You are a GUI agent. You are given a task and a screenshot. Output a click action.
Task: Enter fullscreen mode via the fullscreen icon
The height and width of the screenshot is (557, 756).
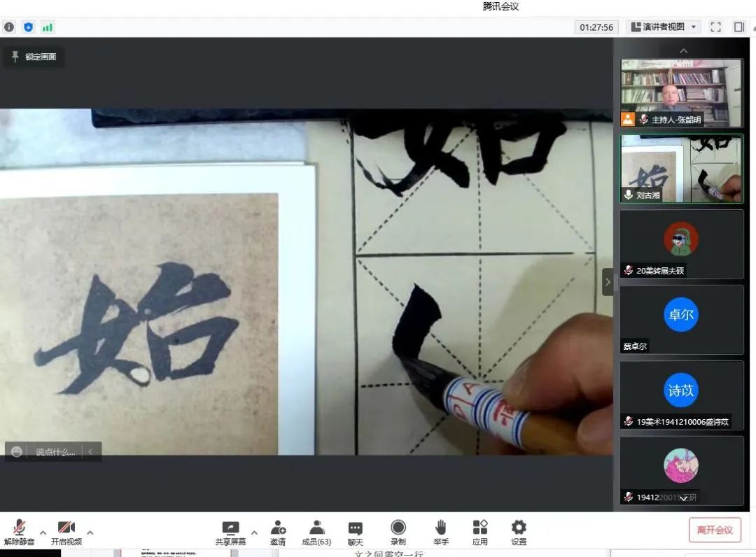coord(715,27)
